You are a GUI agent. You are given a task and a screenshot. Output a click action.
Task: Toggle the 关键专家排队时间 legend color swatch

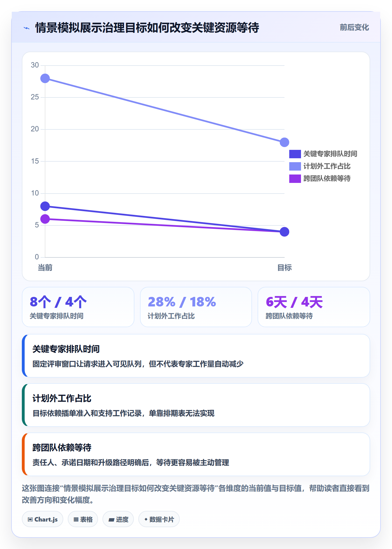(295, 154)
